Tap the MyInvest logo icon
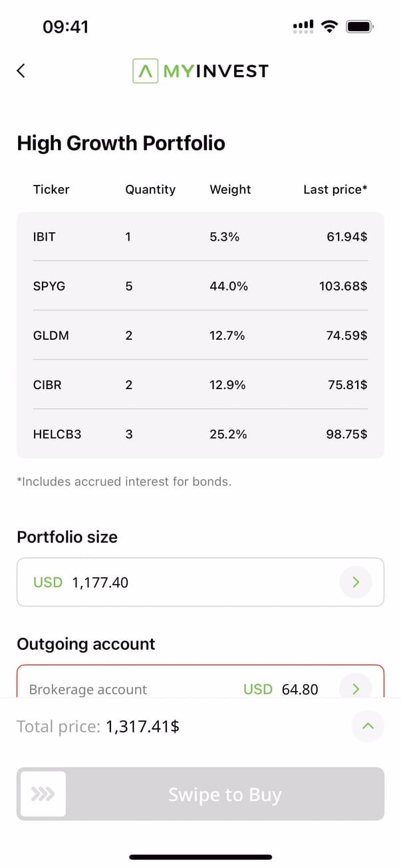This screenshot has width=401, height=868. 145,71
